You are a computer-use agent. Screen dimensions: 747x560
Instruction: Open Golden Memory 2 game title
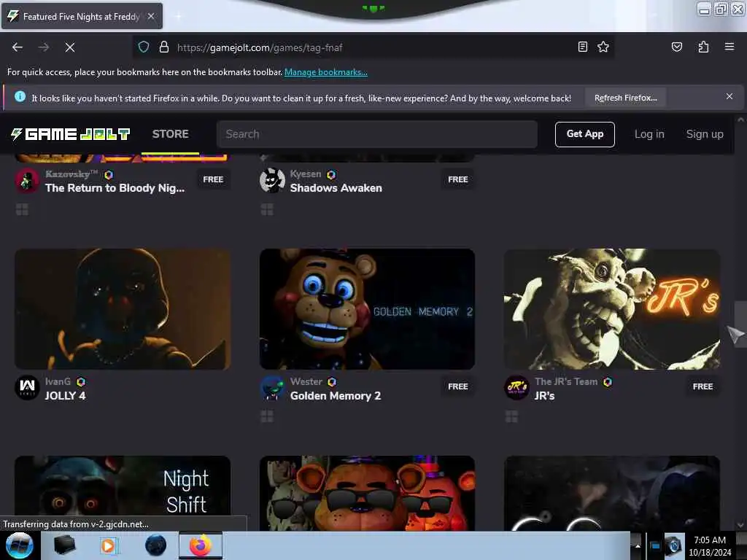336,396
